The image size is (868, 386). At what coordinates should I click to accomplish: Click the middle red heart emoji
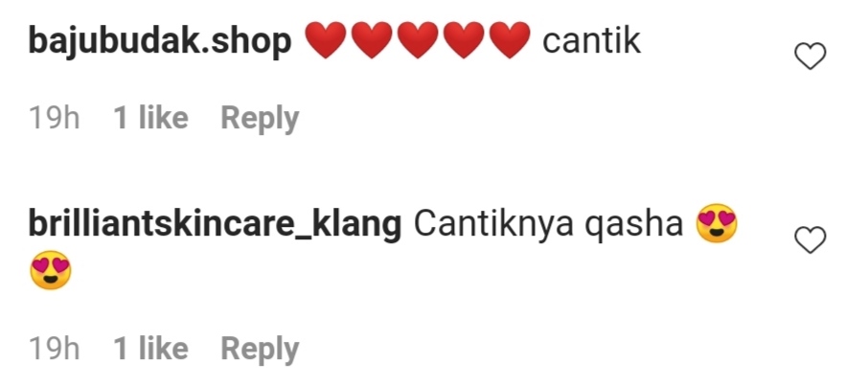point(418,40)
